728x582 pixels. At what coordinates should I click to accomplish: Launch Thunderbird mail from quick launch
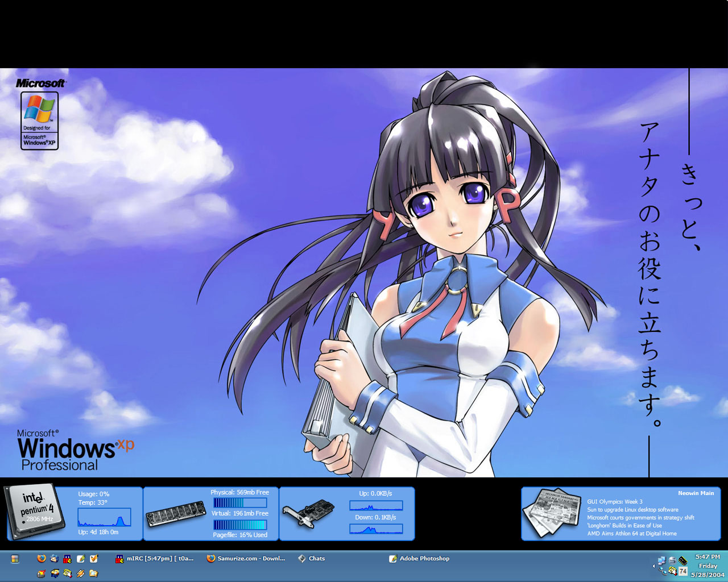(54, 559)
